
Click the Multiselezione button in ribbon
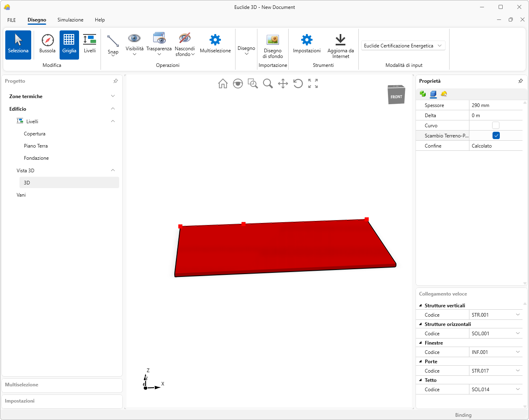click(x=215, y=44)
